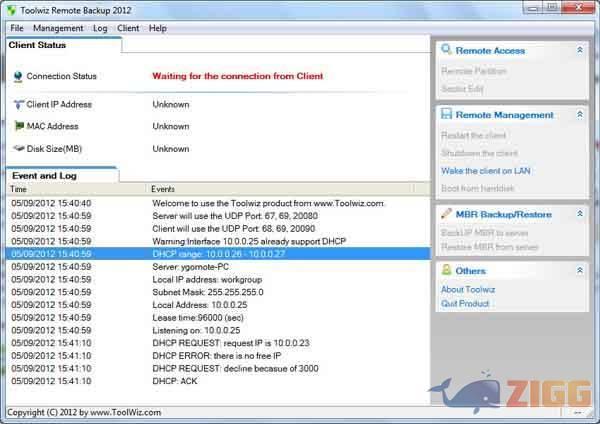Click the Restore MBR from server link
This screenshot has width=600, height=424.
489,247
